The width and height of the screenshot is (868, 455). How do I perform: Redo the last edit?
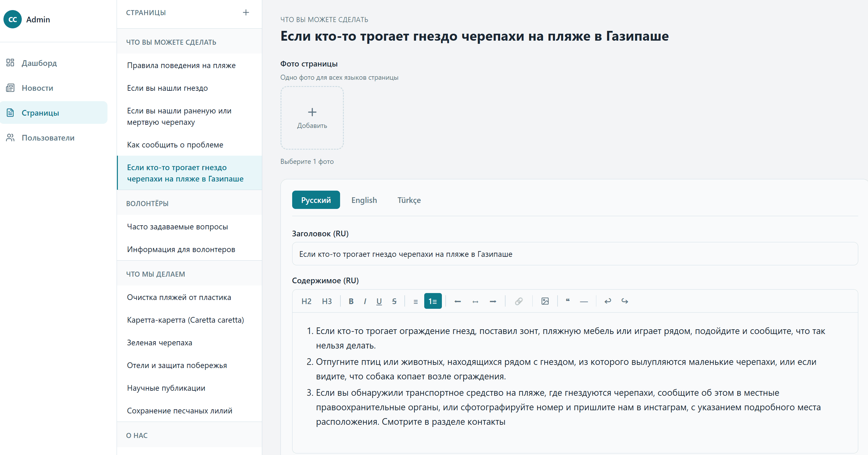[x=625, y=301]
